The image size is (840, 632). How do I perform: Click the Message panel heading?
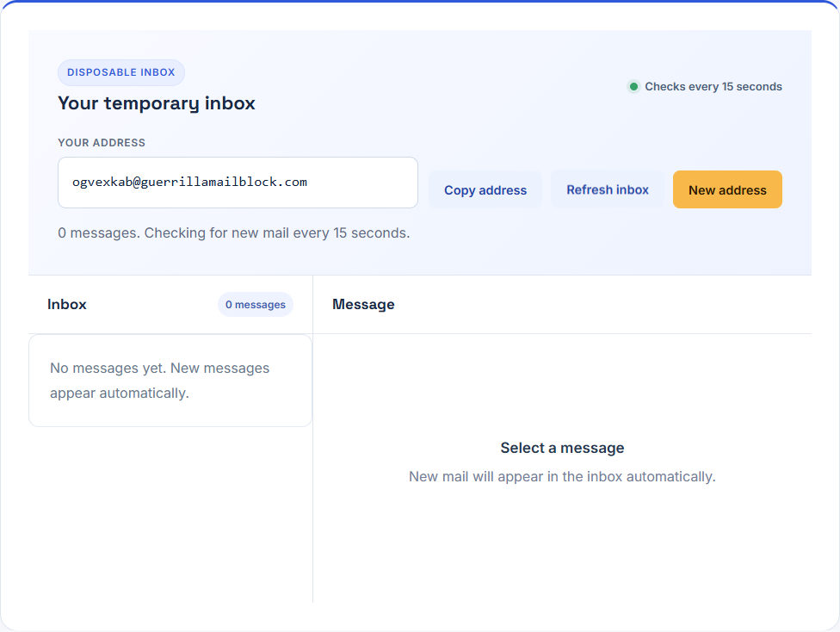point(363,305)
